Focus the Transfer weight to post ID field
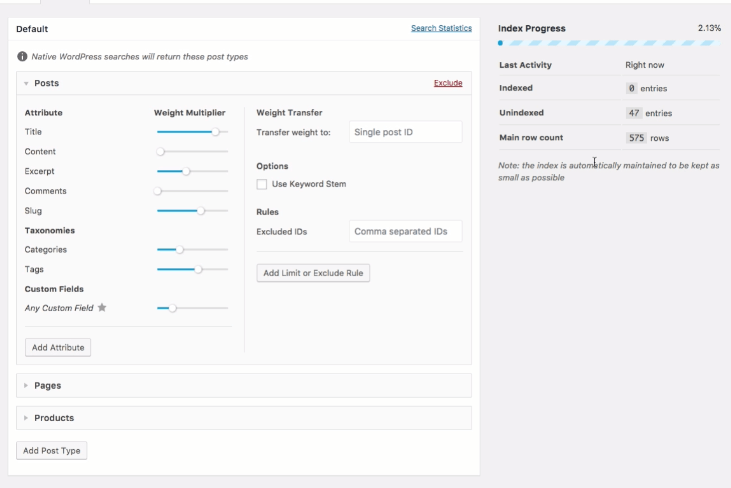The height and width of the screenshot is (488, 731). tap(405, 132)
